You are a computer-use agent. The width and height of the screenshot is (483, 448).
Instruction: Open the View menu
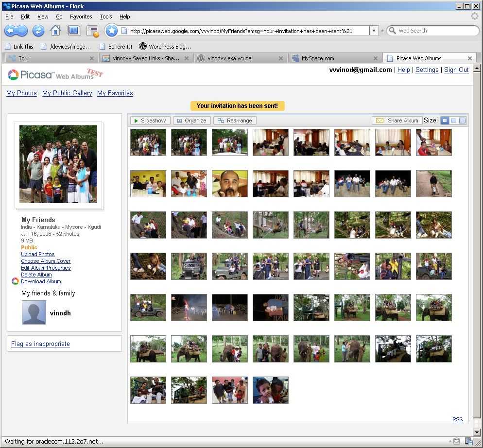(43, 17)
